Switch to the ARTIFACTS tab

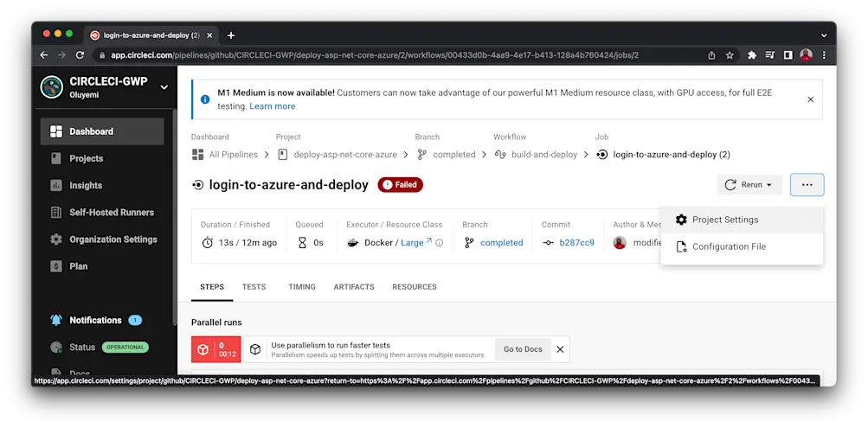click(x=354, y=287)
